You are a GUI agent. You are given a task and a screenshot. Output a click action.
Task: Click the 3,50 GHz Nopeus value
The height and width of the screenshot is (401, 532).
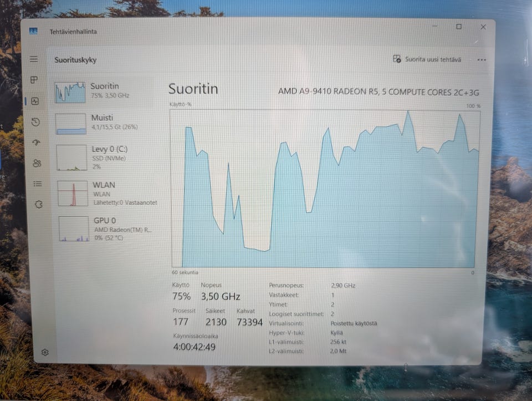pos(221,296)
